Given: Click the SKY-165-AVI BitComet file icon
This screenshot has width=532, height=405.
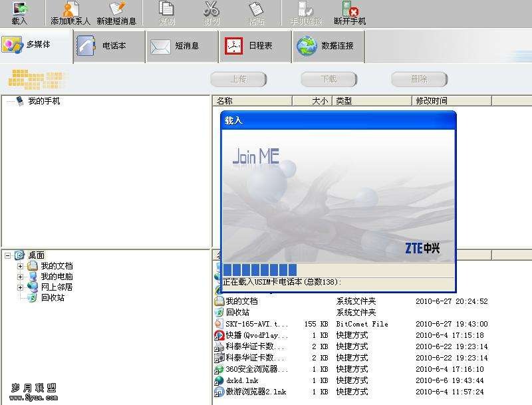Looking at the screenshot, I should 219,324.
